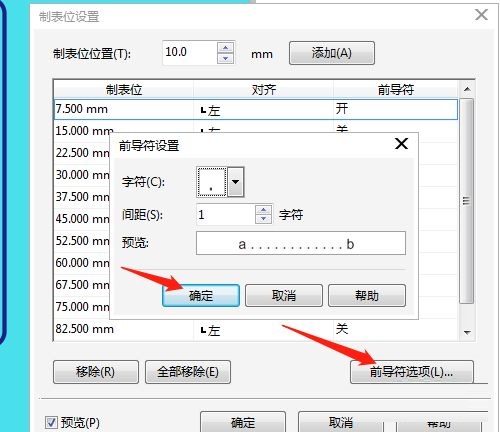Click the 对齐 column header
Viewport: 500px width, 432px height.
(263, 89)
